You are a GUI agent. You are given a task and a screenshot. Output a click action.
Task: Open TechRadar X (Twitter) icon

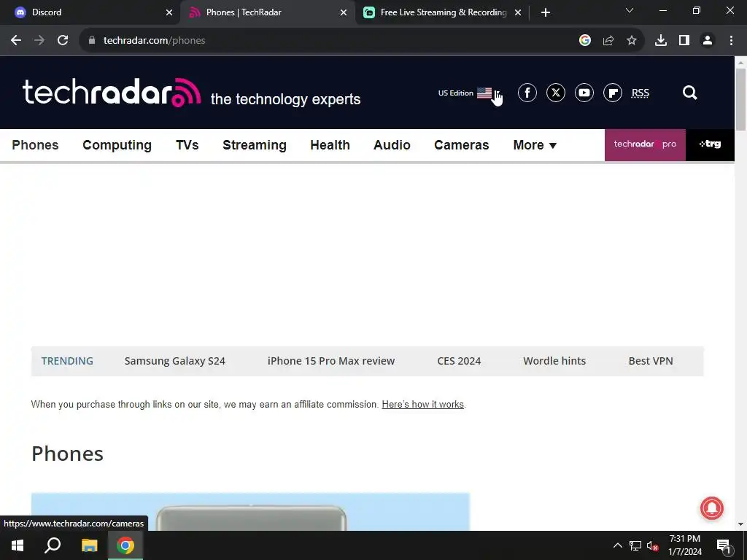point(555,93)
